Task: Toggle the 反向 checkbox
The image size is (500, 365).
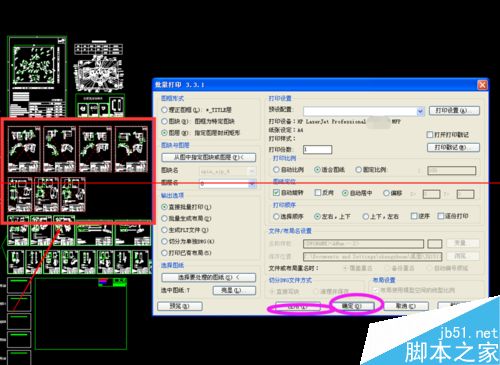Action: point(318,193)
